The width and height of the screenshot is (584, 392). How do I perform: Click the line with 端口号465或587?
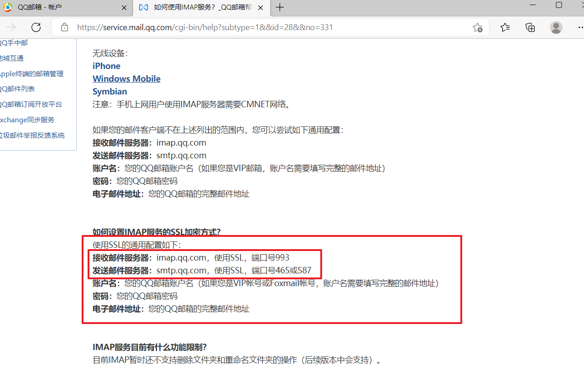(202, 270)
